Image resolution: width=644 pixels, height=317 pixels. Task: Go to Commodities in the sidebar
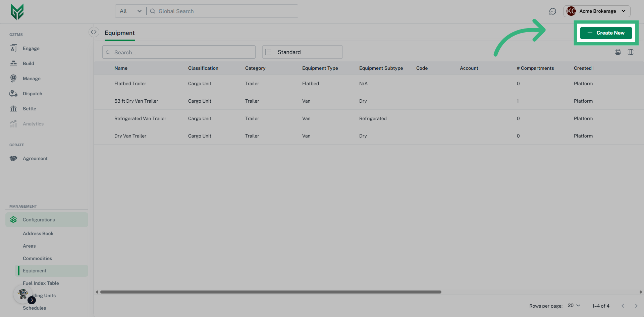37,258
